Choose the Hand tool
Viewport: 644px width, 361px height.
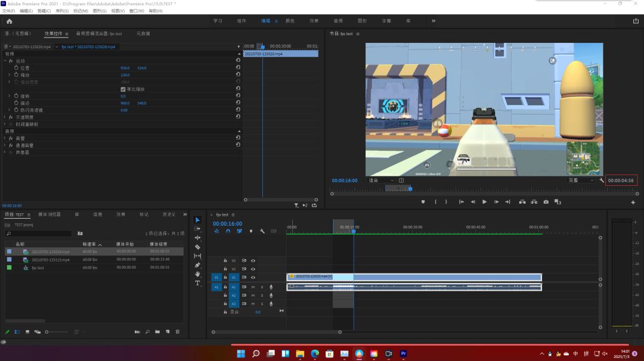click(x=198, y=274)
